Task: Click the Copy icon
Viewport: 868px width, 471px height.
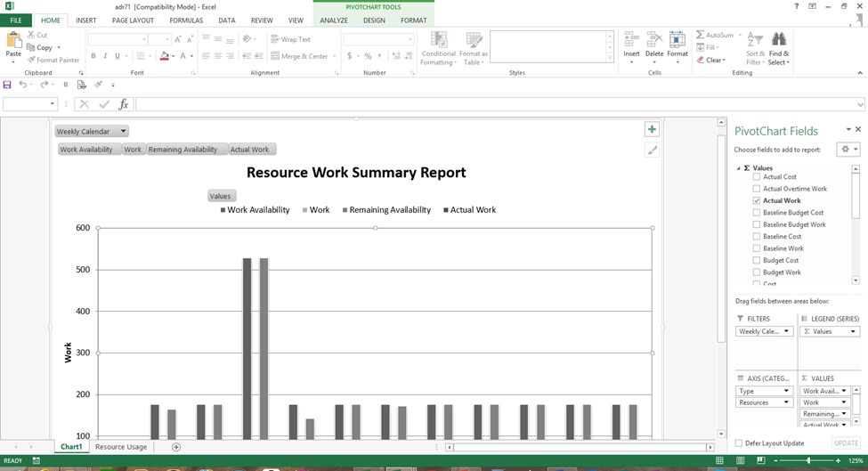Action: [31, 47]
